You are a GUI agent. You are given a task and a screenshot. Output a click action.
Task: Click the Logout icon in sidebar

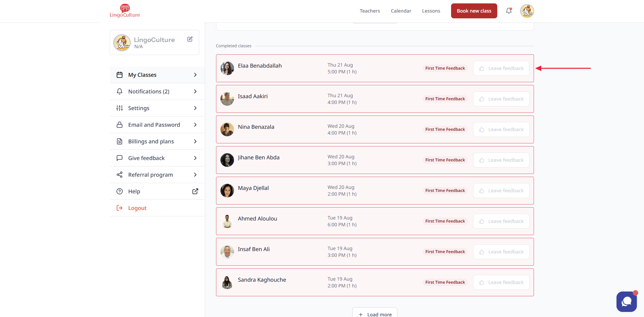(x=120, y=208)
